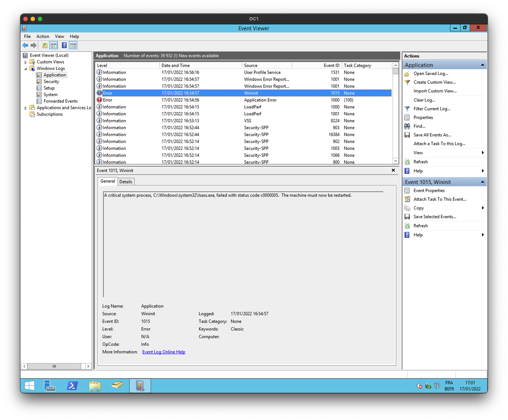This screenshot has height=420, width=508.
Task: Switch to the Details tab
Action: (126, 182)
